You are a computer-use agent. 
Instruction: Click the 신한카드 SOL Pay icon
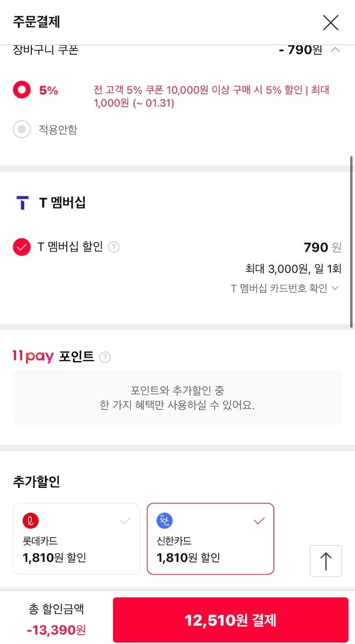(165, 521)
